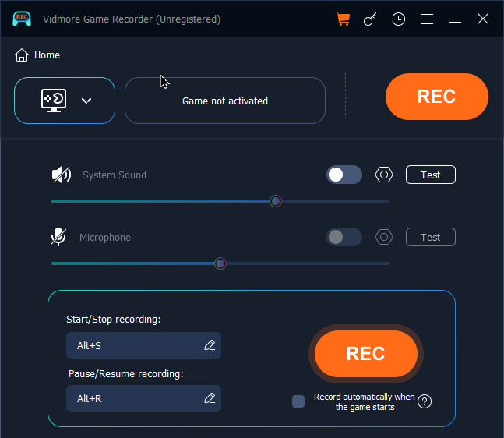The width and height of the screenshot is (504, 438).
Task: Test the System Sound
Action: coord(431,175)
